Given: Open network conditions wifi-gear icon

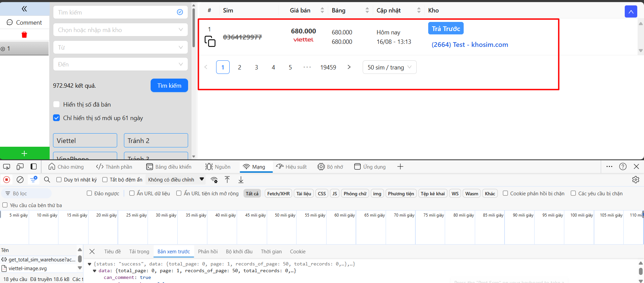Looking at the screenshot, I should click(214, 180).
